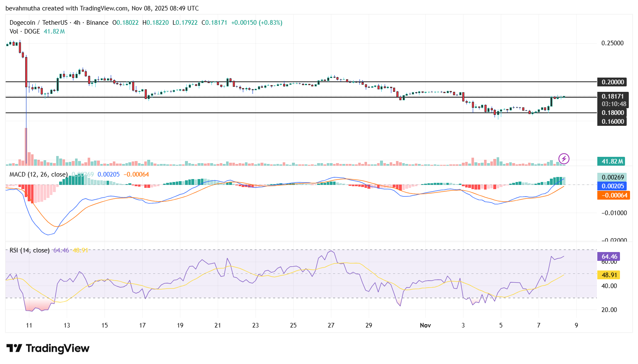Select the Dogecoin / TetherUS symbol name
The image size is (638, 364).
click(x=39, y=23)
